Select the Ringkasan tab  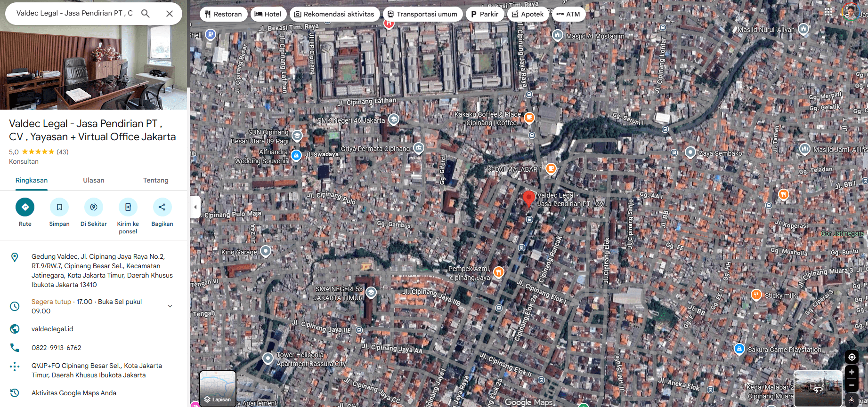[32, 180]
